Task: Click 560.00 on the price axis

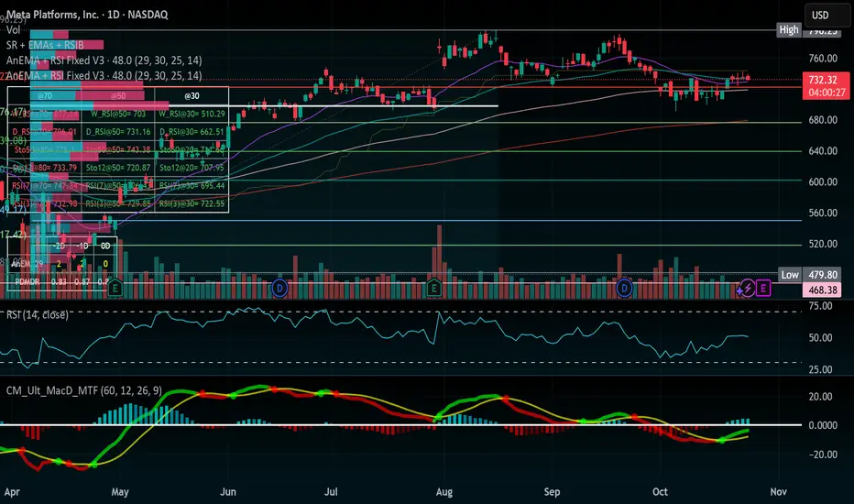Action: (x=823, y=213)
